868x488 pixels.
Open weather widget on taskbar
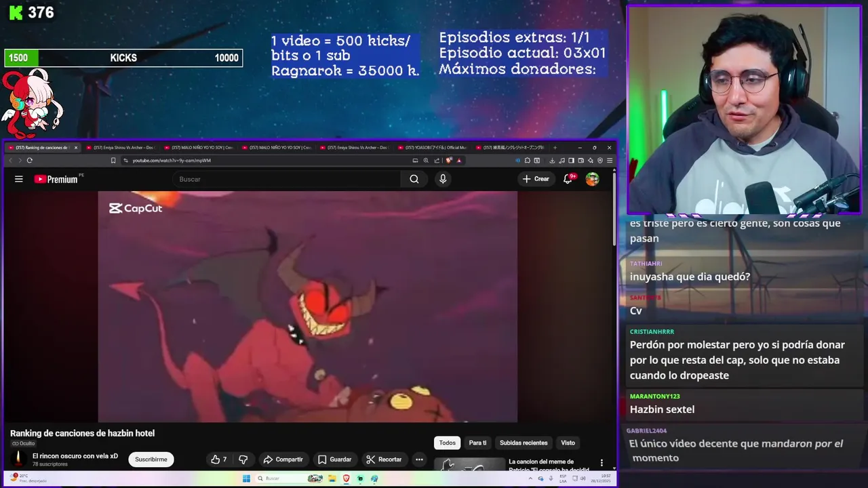tap(27, 479)
